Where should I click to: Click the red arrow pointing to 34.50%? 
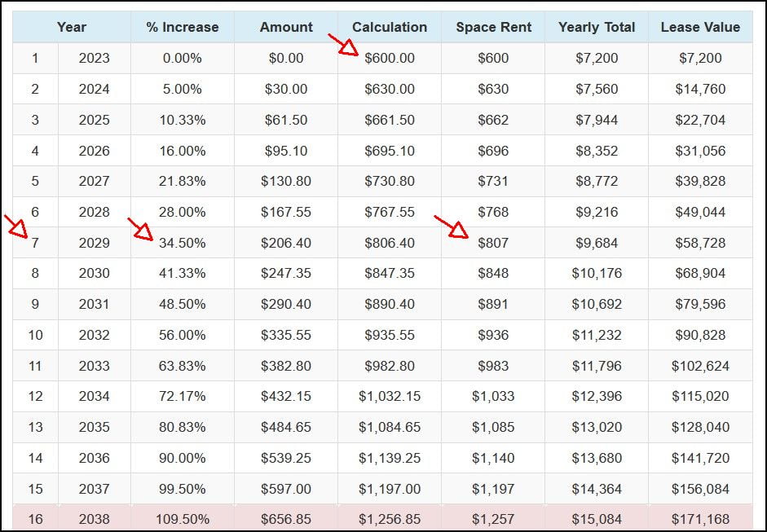click(140, 229)
